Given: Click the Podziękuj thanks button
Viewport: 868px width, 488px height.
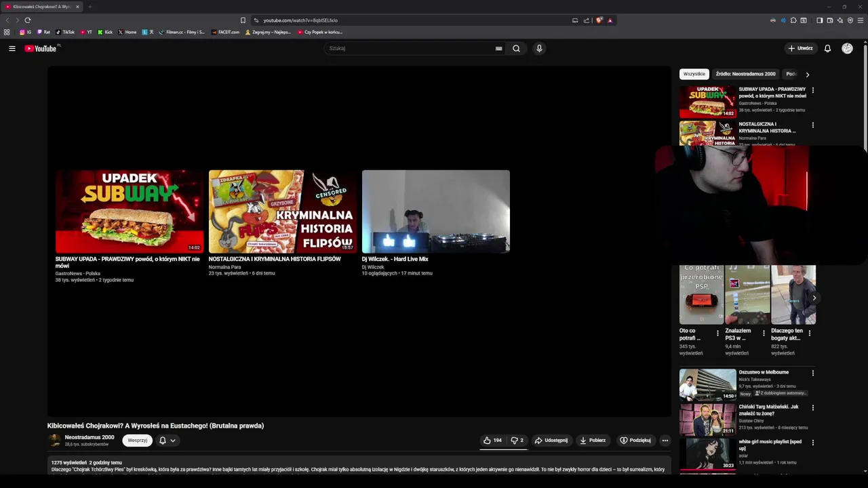Looking at the screenshot, I should [x=635, y=441].
